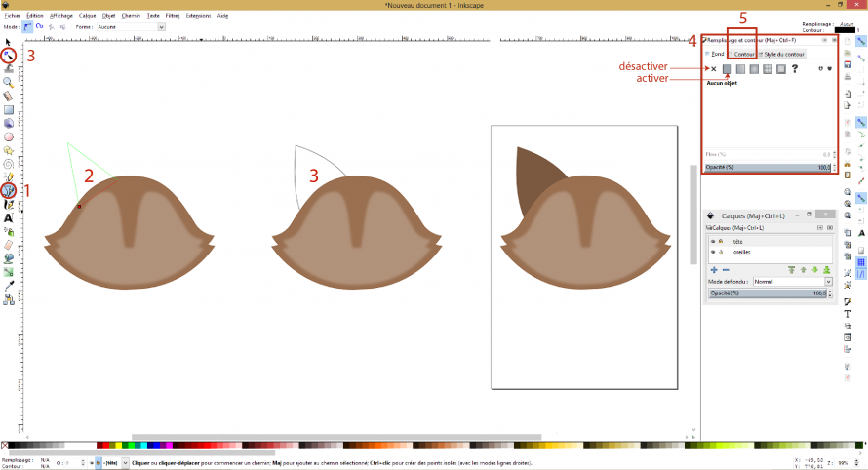Select the node editing tool
The image size is (868, 470).
coord(9,57)
